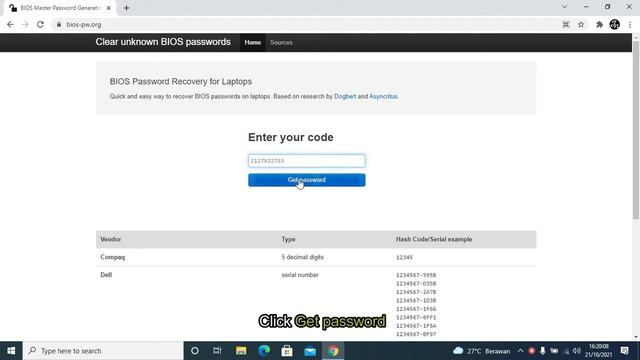Screen dimensions: 640x360
Task: Open the Sources nav item
Action: pyautogui.click(x=281, y=42)
